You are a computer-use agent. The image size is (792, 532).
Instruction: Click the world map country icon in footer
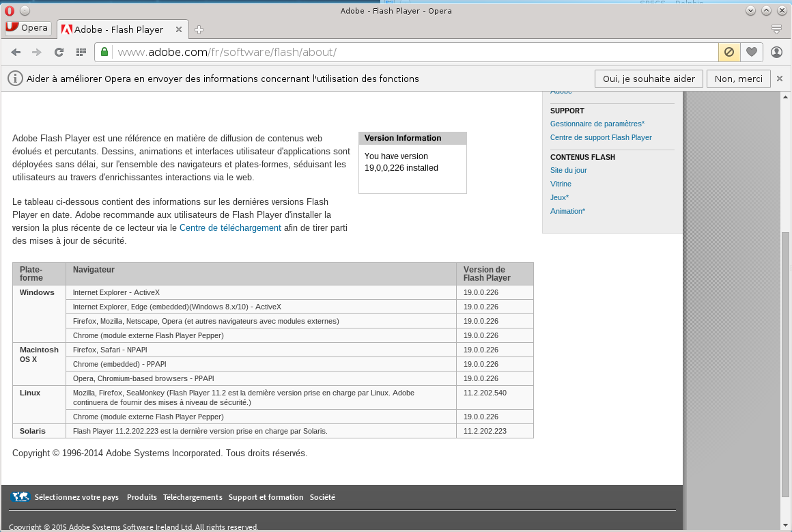click(x=20, y=496)
